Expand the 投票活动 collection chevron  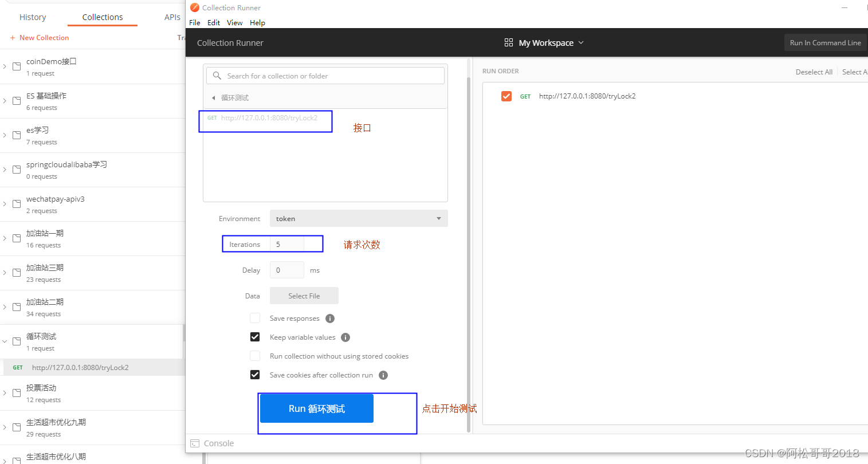coord(5,393)
